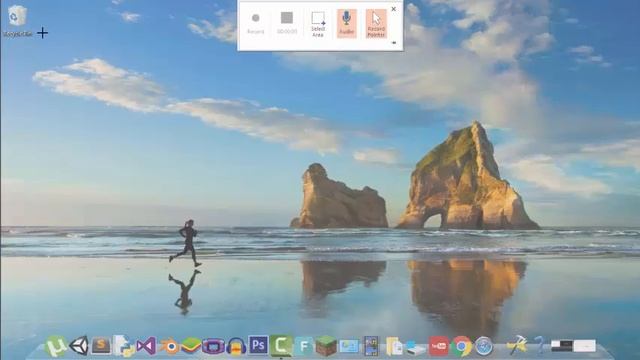
Task: Open the landscape picture icon in dock
Action: tap(349, 346)
